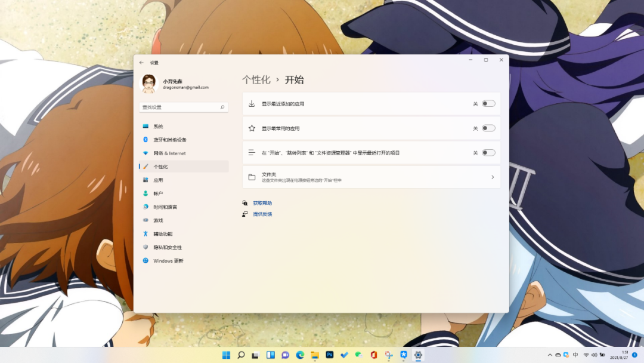Open Teams Chat on taskbar

(x=286, y=355)
